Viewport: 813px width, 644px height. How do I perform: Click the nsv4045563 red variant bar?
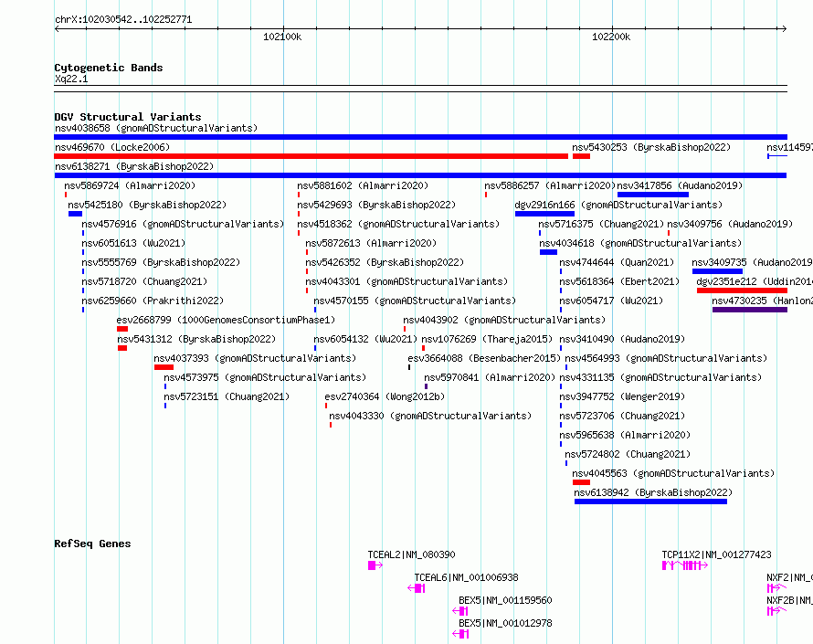(581, 482)
